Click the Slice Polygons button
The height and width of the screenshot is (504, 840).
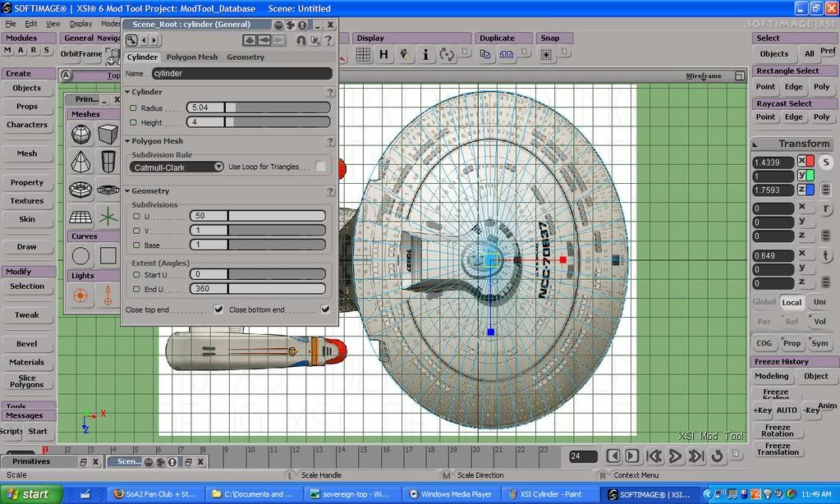[x=27, y=381]
